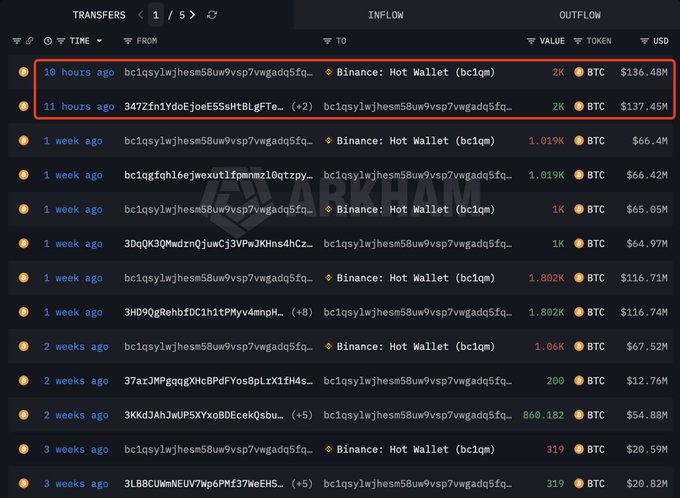Click the BTC token in $20.59M row
The image size is (680, 498).
point(589,449)
